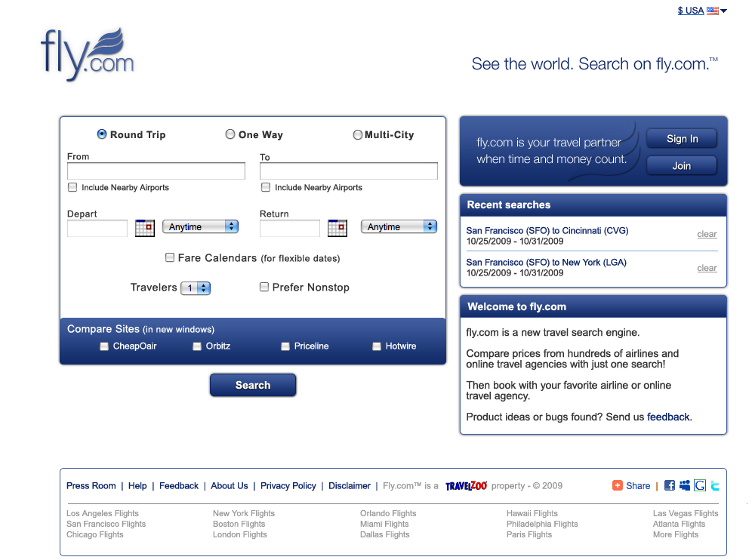755x560 pixels.
Task: Open More Flights link
Action: pos(676,534)
